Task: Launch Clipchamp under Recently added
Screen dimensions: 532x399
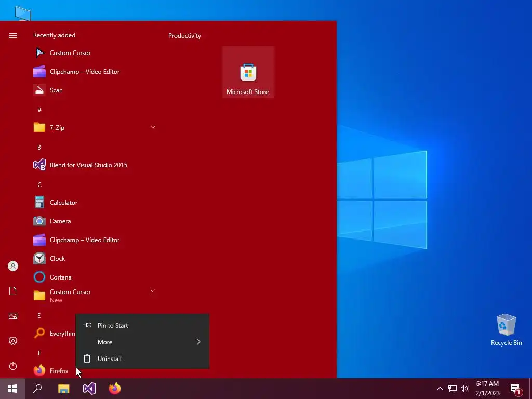Action: [x=95, y=72]
